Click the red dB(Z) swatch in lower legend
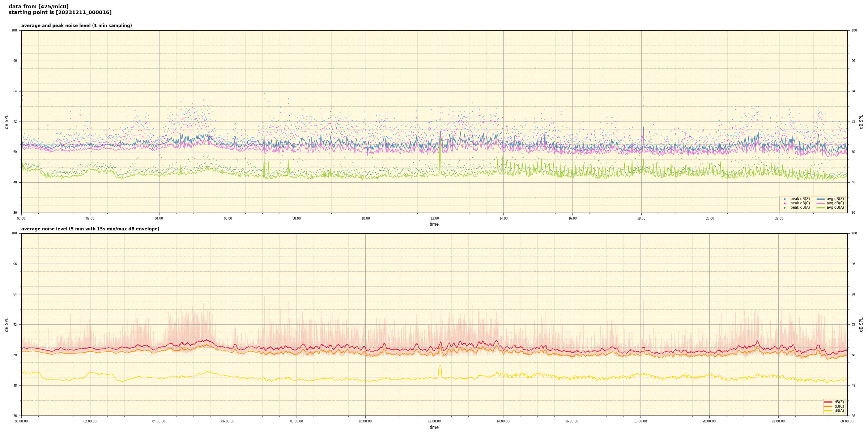The width and height of the screenshot is (868, 434). (828, 402)
